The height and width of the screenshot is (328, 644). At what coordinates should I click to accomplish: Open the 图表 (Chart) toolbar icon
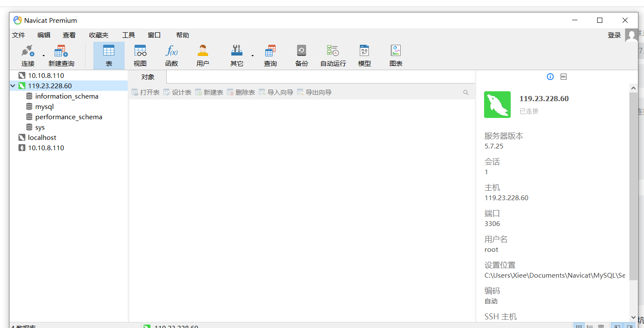click(x=396, y=56)
